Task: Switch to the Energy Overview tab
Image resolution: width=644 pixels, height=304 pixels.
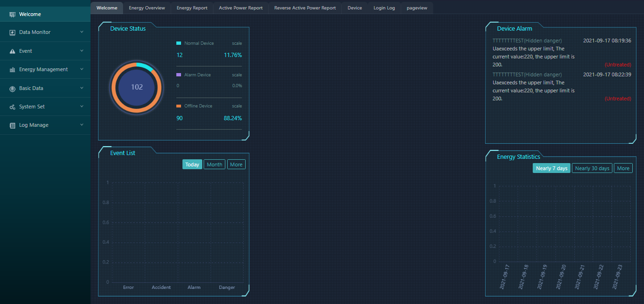Action: click(147, 8)
